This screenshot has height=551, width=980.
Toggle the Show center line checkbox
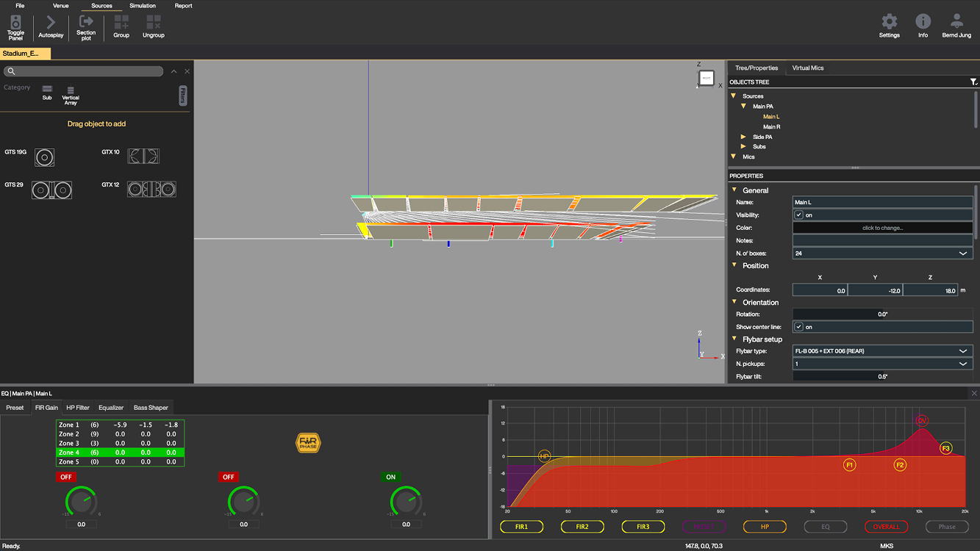(x=798, y=327)
